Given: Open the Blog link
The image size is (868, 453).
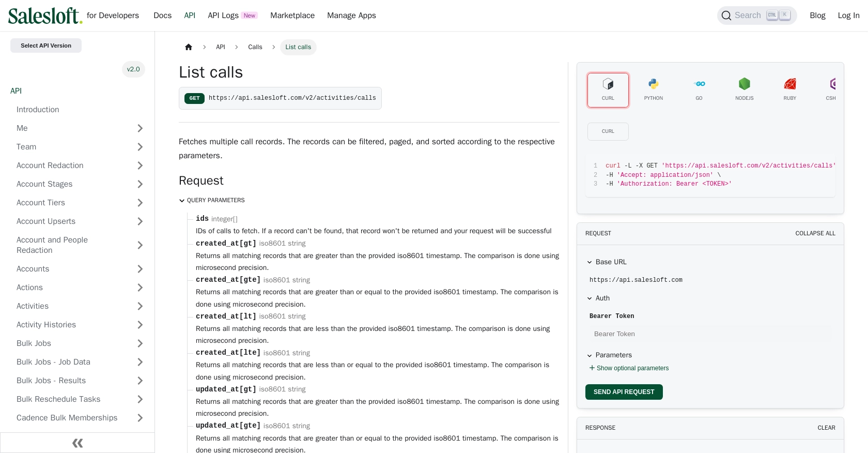Looking at the screenshot, I should 817,16.
